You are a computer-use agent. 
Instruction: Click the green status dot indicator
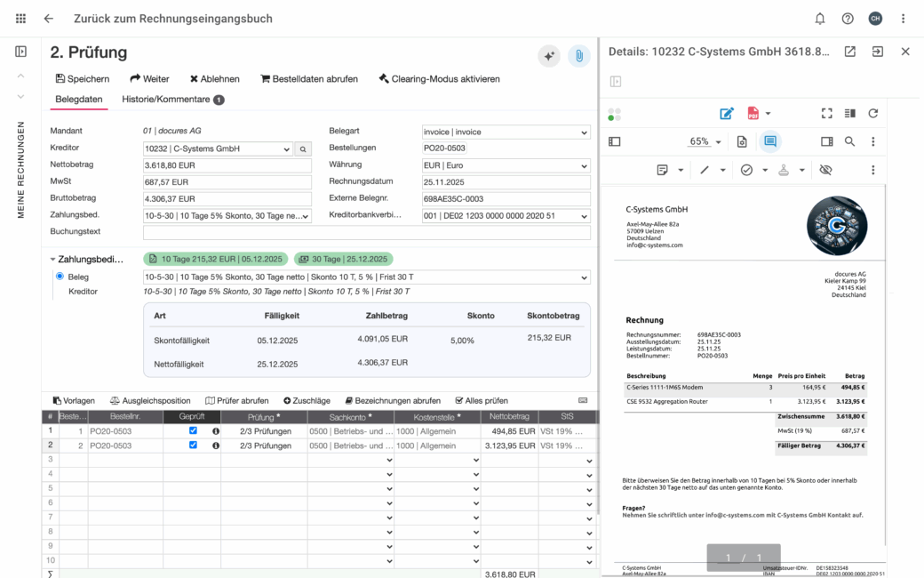[x=609, y=116]
